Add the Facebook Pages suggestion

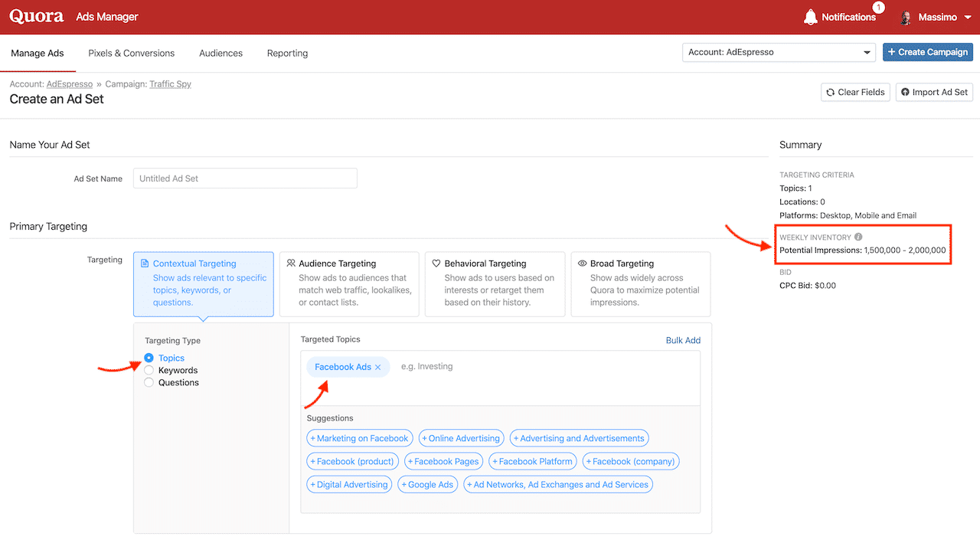coord(445,462)
